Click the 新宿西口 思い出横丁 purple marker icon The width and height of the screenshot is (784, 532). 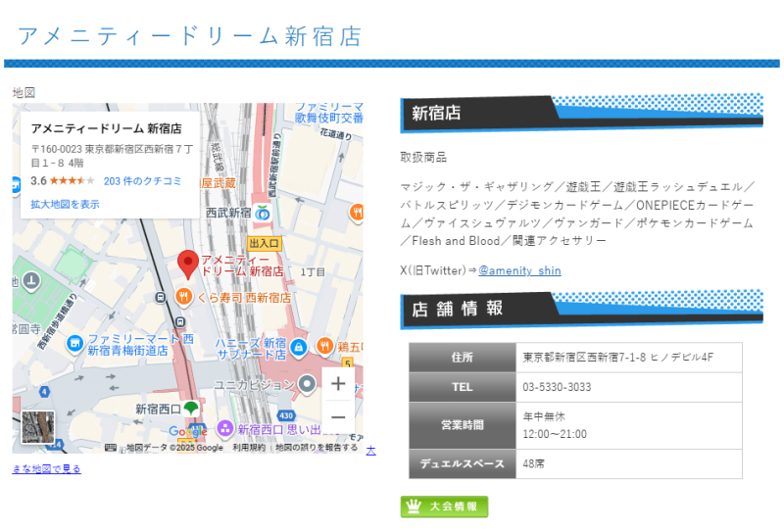pos(225,429)
